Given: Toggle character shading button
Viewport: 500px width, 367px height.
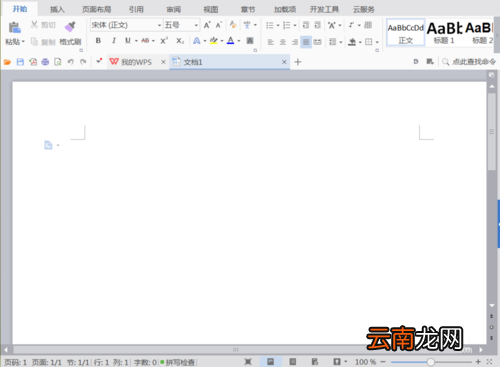Looking at the screenshot, I should (x=250, y=41).
